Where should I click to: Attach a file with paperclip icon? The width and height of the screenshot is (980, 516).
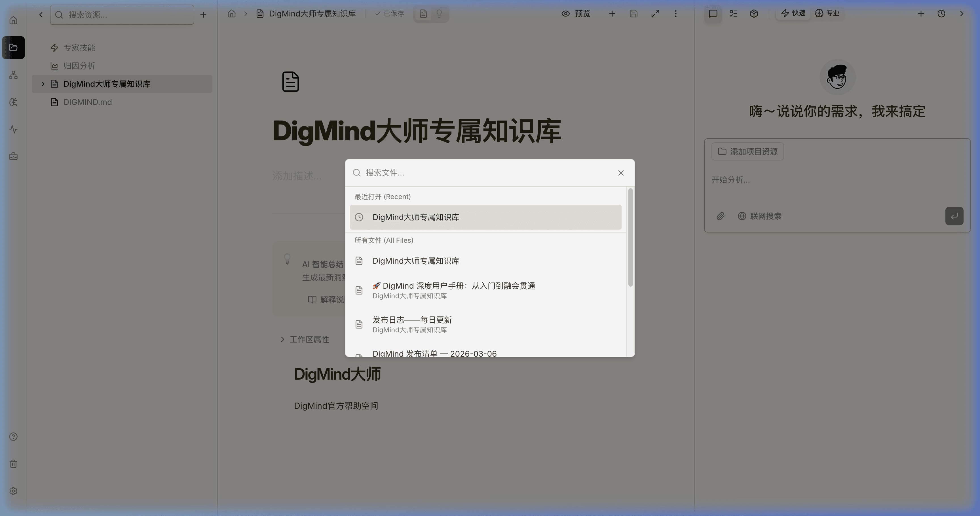click(x=721, y=216)
